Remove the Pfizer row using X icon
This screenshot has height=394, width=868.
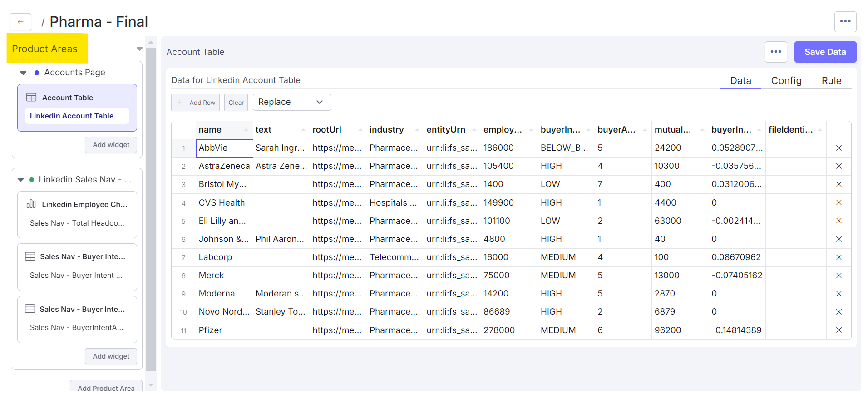(x=838, y=330)
